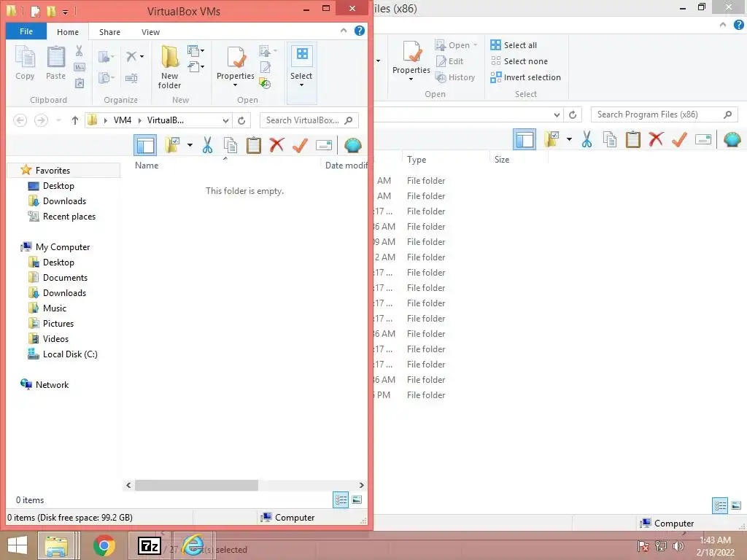The height and width of the screenshot is (560, 747).
Task: Click the Copy pages icon in Program Files toolbar
Action: point(610,139)
